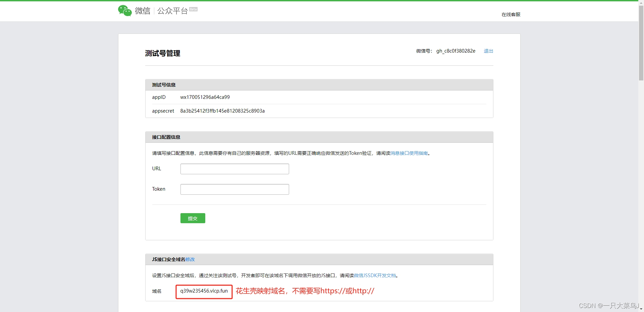
Task: Click into the URL input field
Action: pos(234,169)
